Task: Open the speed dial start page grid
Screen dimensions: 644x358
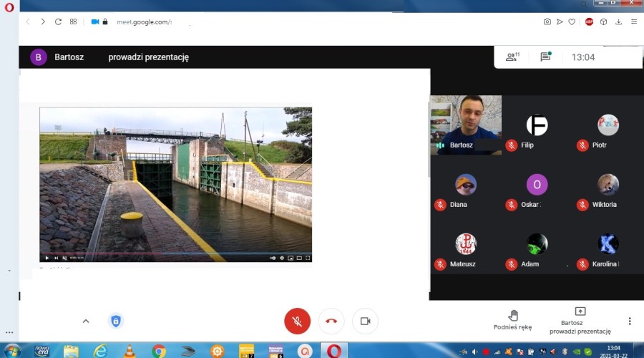Action: (x=73, y=21)
